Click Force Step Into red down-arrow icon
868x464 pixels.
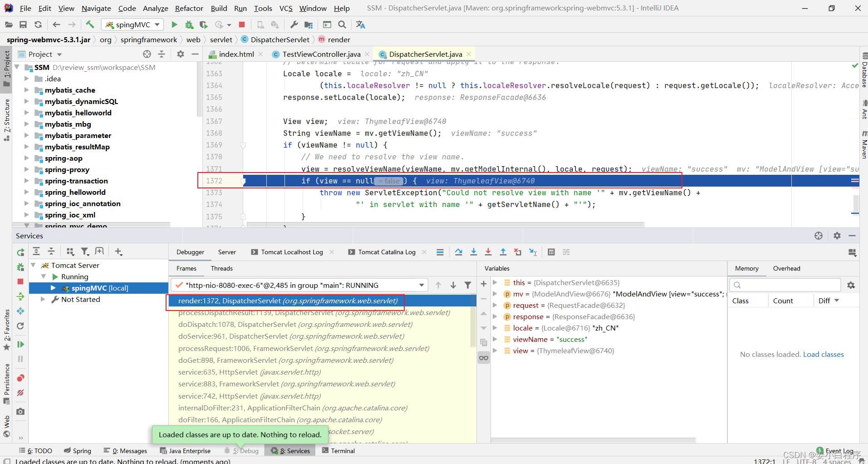(x=488, y=252)
